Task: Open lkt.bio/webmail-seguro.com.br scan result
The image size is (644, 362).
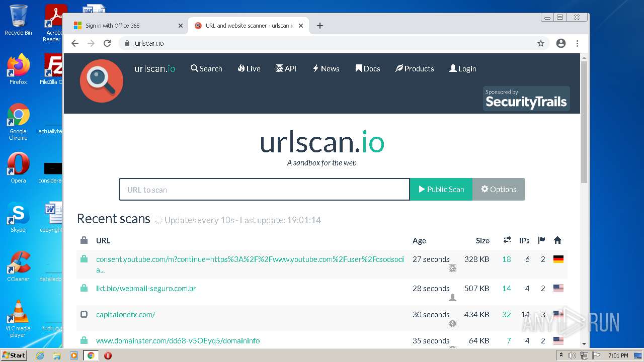Action: (146, 289)
